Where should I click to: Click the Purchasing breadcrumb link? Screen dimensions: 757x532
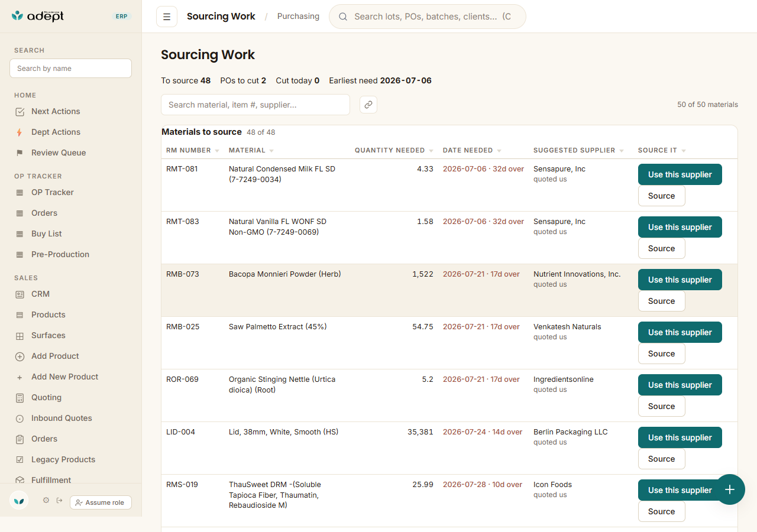point(298,17)
